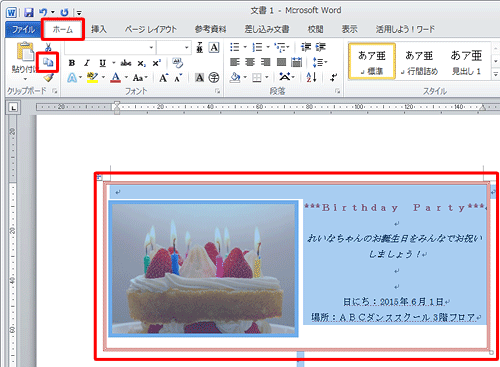Click the Justify alignment icon
Screen dimensions: 500x367
(x=281, y=62)
